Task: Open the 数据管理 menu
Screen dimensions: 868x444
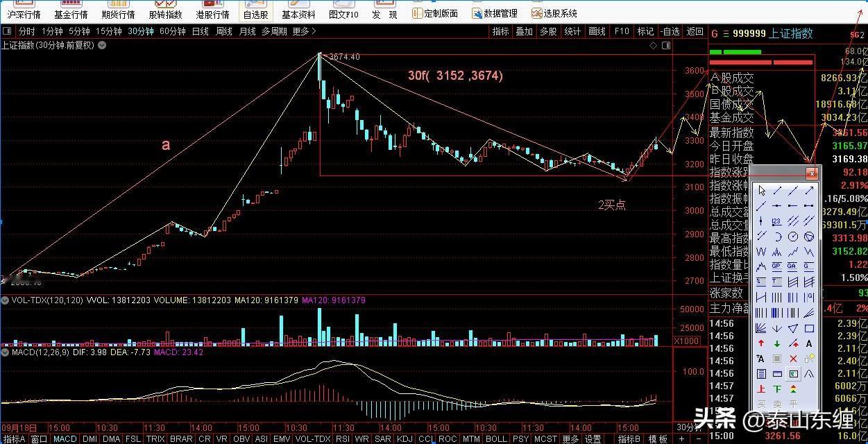Action: 495,13
